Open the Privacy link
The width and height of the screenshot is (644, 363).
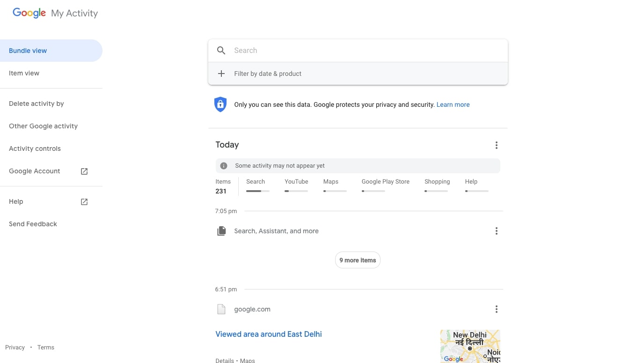(15, 347)
